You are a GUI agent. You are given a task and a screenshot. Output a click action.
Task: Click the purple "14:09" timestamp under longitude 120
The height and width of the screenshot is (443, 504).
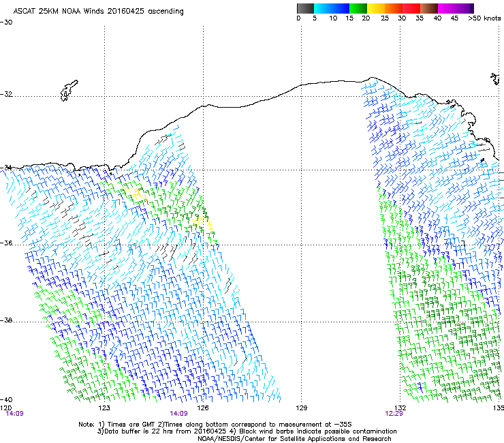coord(15,414)
